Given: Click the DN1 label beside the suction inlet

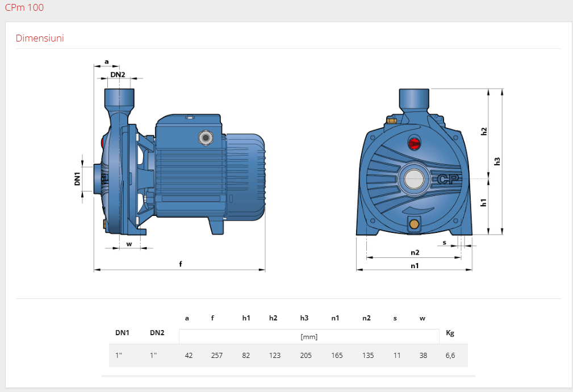Looking at the screenshot, I should coord(77,179).
